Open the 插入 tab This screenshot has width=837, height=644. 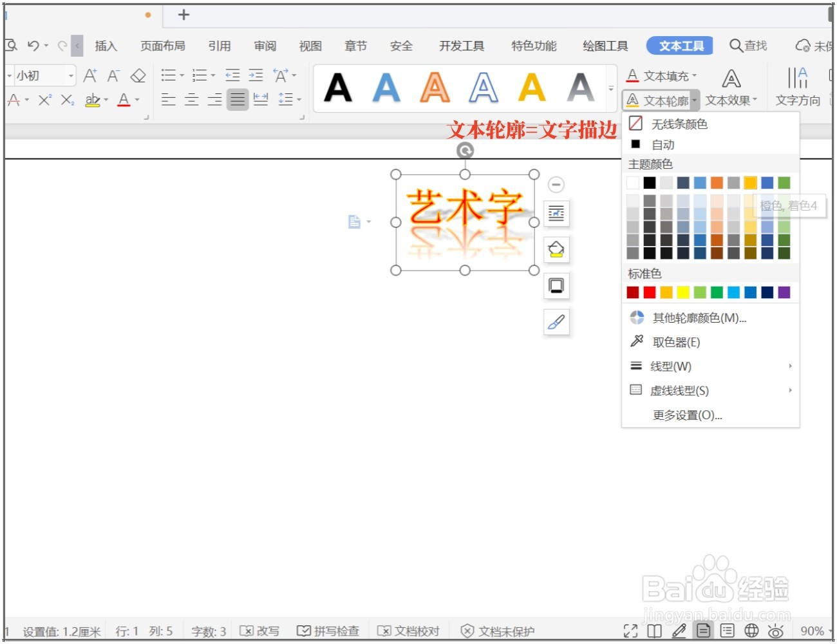(106, 46)
